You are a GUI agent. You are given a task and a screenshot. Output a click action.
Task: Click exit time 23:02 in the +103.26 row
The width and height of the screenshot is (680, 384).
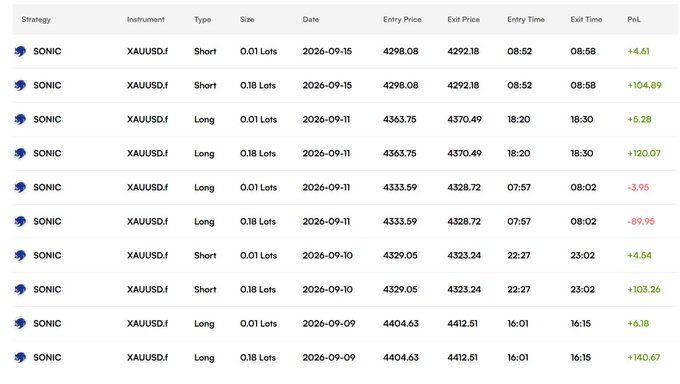click(582, 289)
